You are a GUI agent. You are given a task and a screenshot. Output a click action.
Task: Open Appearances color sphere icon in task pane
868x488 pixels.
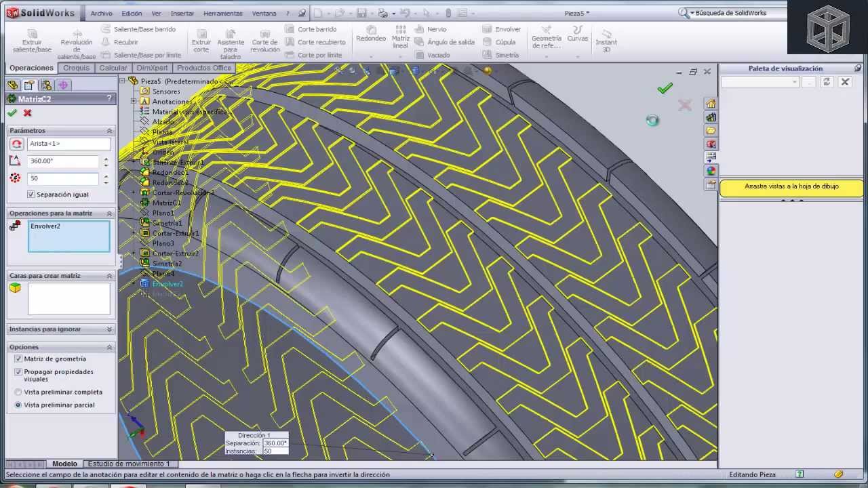[x=711, y=170]
